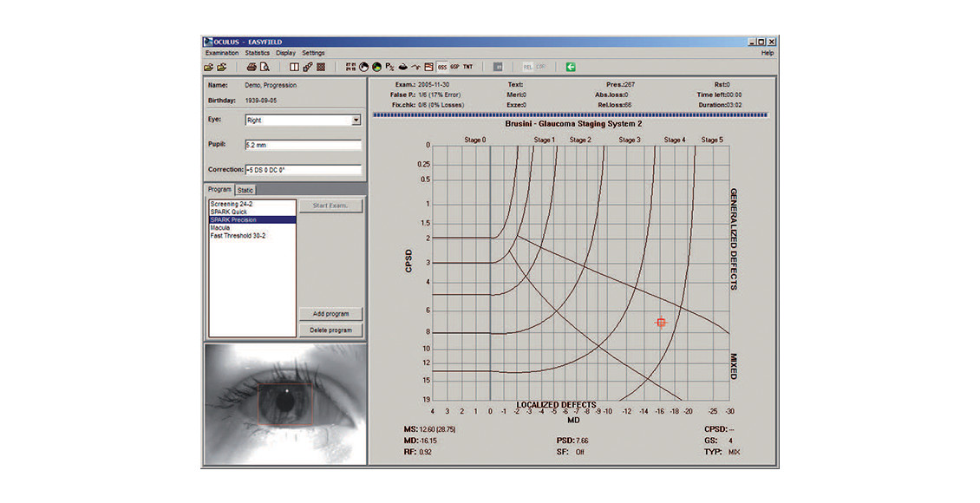The width and height of the screenshot is (980, 503).
Task: Open the Settings menu
Action: (x=313, y=53)
